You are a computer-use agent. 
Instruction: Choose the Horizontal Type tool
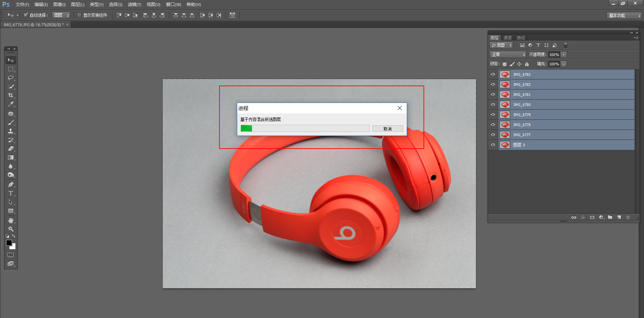[x=11, y=193]
